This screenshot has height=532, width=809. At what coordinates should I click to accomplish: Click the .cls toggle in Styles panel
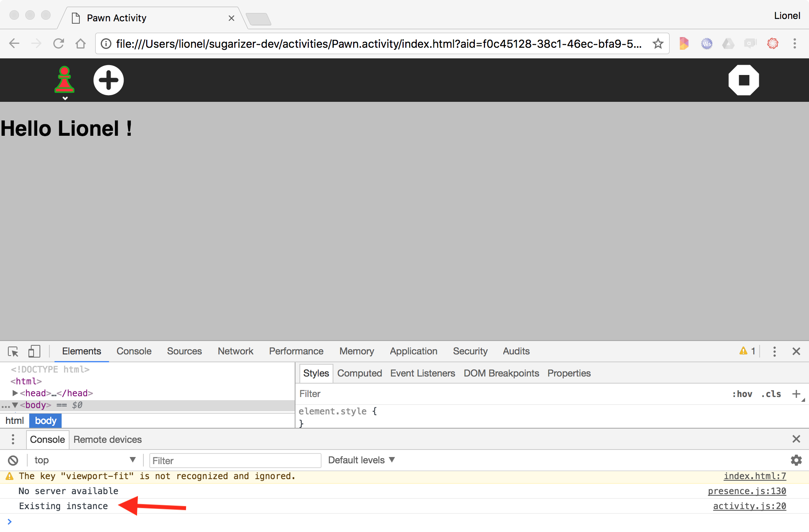click(x=770, y=394)
